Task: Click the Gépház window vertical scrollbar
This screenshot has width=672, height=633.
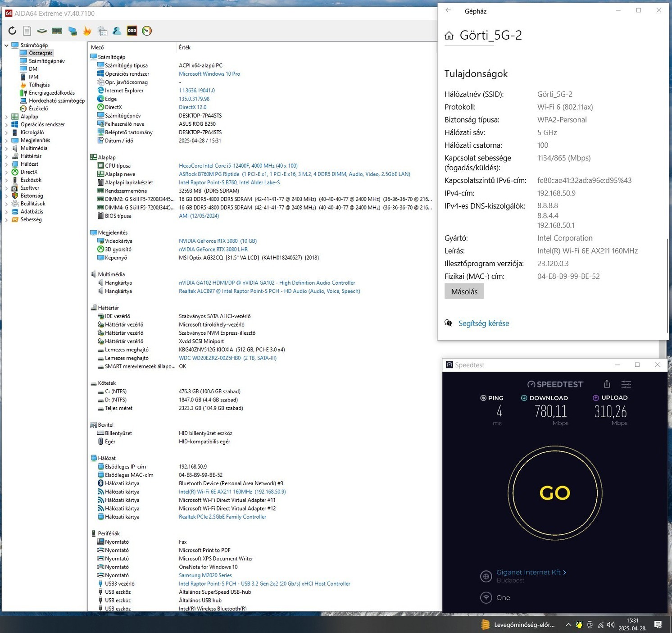Action: (x=667, y=286)
